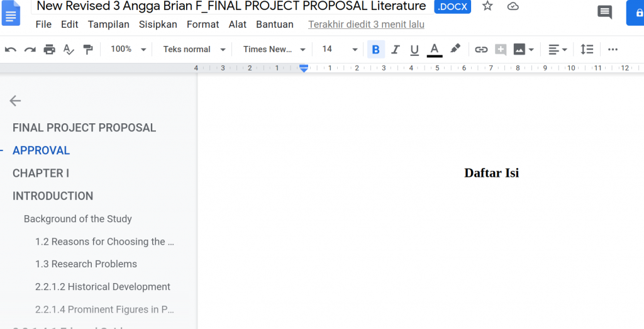
Task: Check the cloud save status icon
Action: click(x=513, y=6)
